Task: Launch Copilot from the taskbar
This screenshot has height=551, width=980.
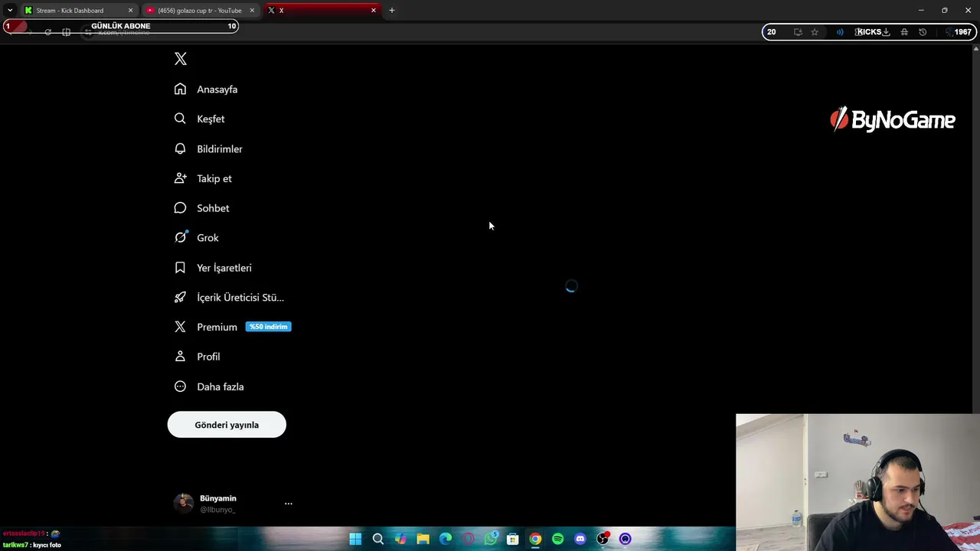Action: point(400,539)
